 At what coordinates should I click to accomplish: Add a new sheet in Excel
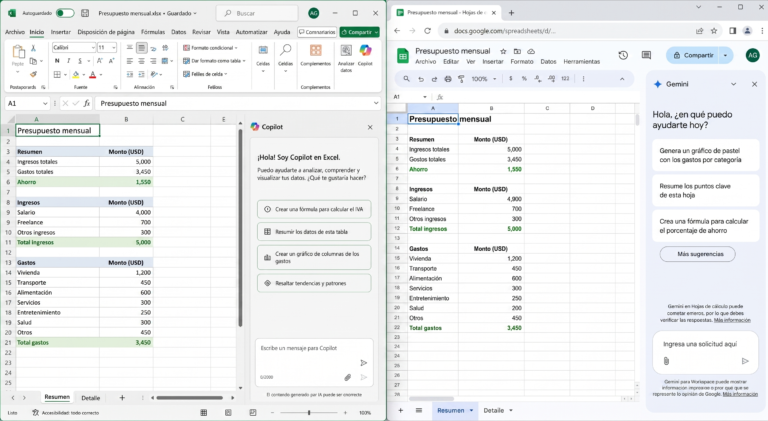tap(122, 398)
